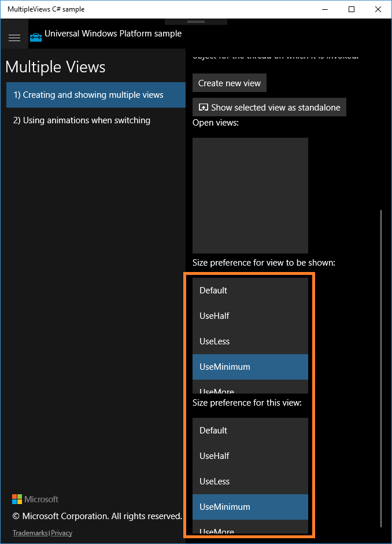
Task: Click the empty Open views list box
Action: click(250, 195)
